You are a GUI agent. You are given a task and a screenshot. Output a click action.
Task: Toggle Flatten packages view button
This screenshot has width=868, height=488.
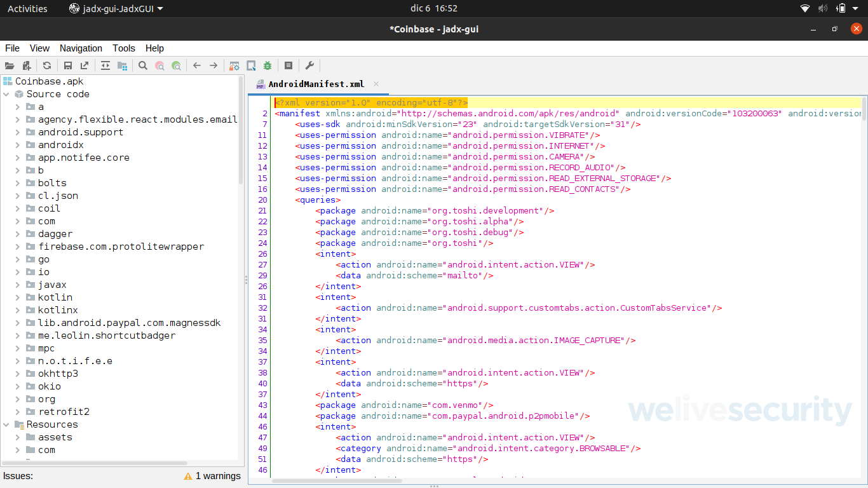(122, 65)
